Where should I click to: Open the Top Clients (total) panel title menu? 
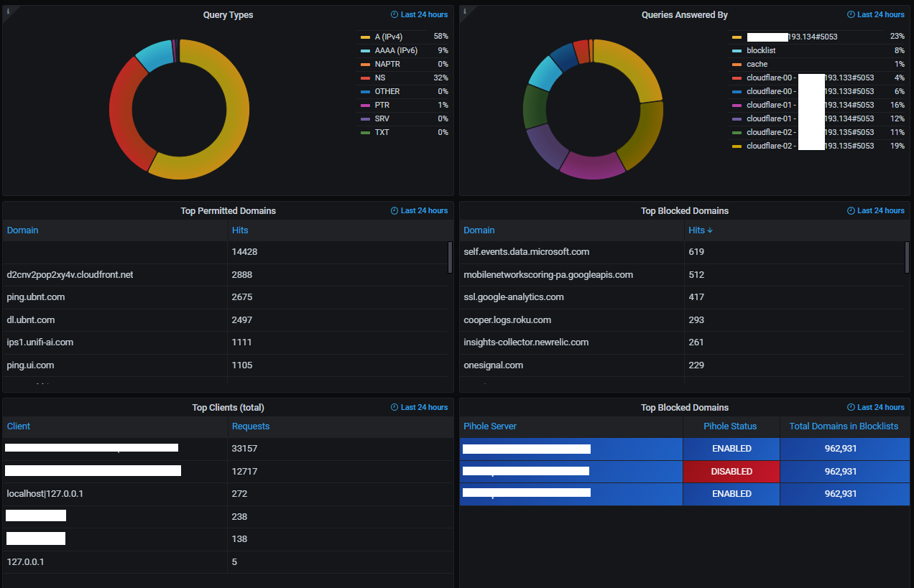click(228, 407)
